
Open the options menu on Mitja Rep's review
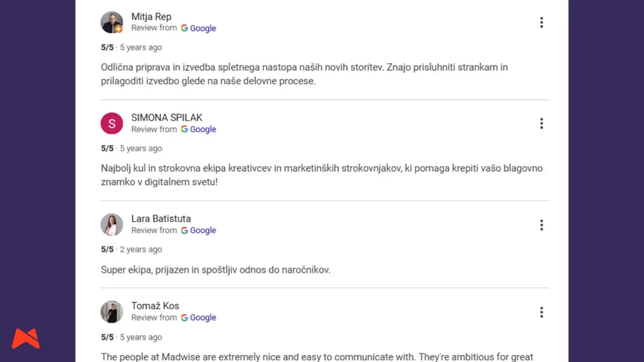[x=541, y=22]
